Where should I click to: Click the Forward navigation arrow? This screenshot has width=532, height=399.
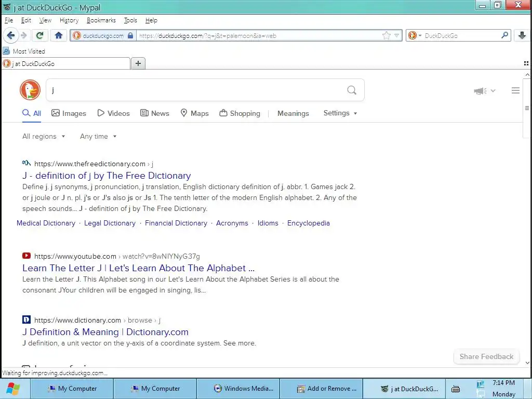(x=23, y=35)
